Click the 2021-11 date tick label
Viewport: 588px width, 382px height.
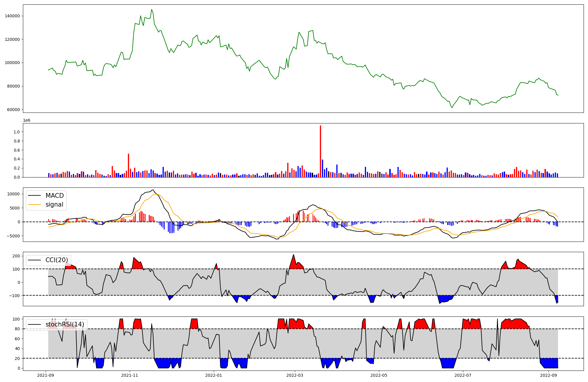[x=130, y=375]
